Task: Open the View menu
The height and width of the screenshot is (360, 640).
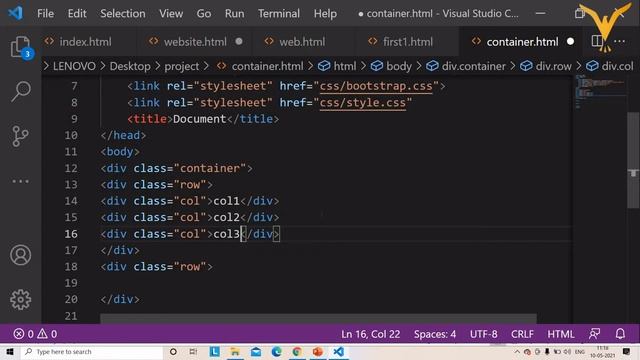Action: (171, 13)
